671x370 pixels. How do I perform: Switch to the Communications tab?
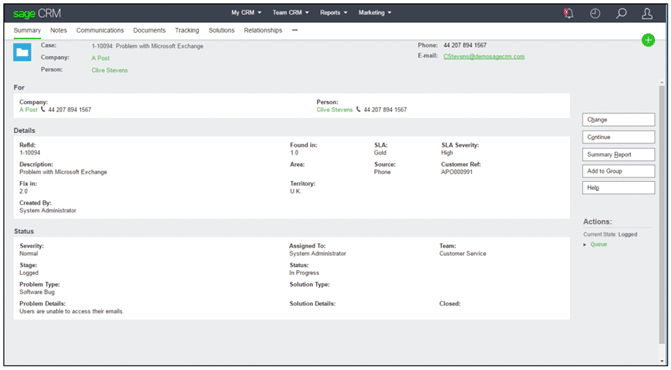point(100,30)
